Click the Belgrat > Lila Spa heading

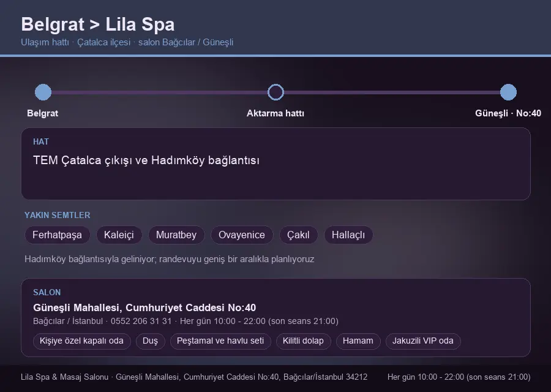coord(98,24)
